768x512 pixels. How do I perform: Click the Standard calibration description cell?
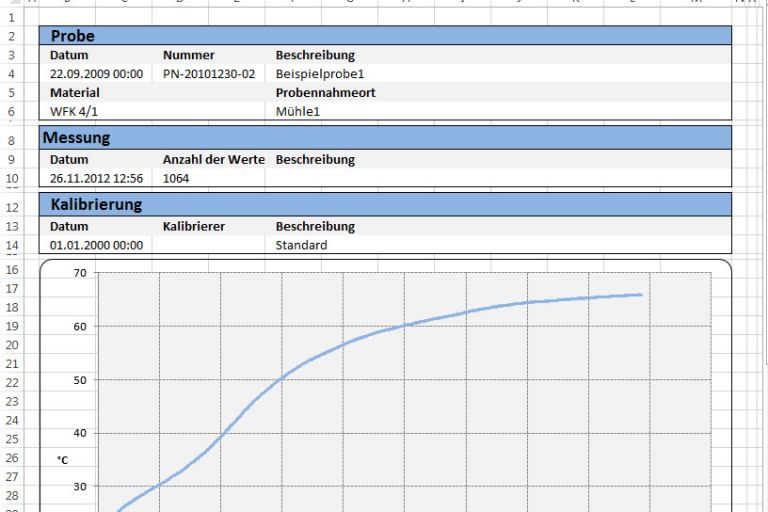pos(301,245)
